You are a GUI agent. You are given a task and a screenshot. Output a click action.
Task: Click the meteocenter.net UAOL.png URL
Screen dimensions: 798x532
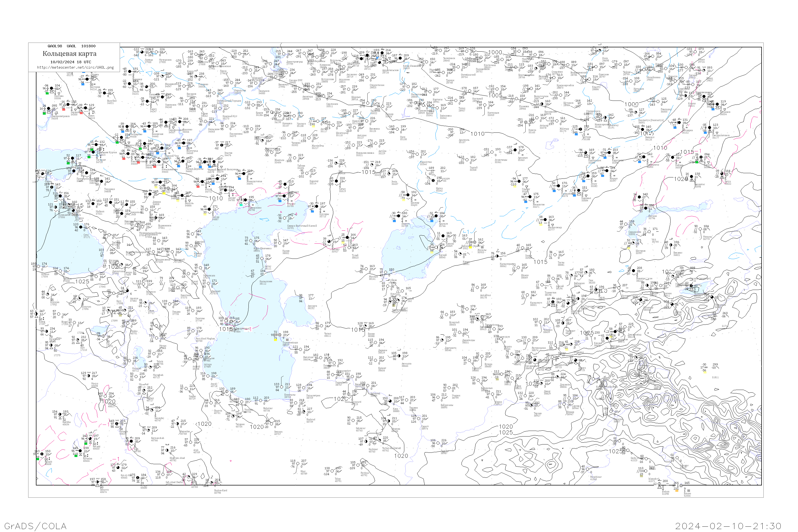click(x=75, y=68)
